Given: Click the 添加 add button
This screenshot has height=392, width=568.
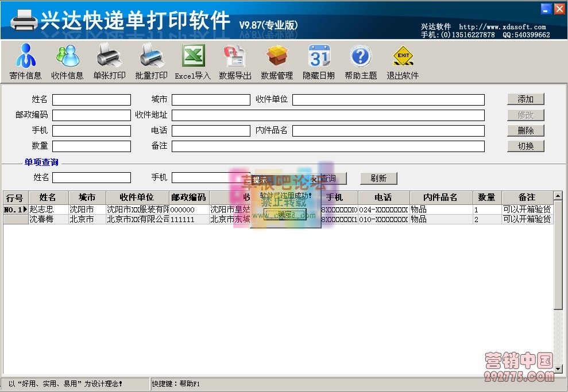Looking at the screenshot, I should tap(526, 99).
